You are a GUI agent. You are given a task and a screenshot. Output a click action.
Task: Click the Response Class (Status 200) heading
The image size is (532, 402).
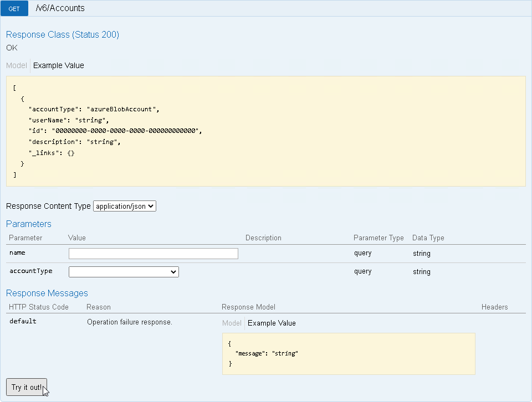63,34
